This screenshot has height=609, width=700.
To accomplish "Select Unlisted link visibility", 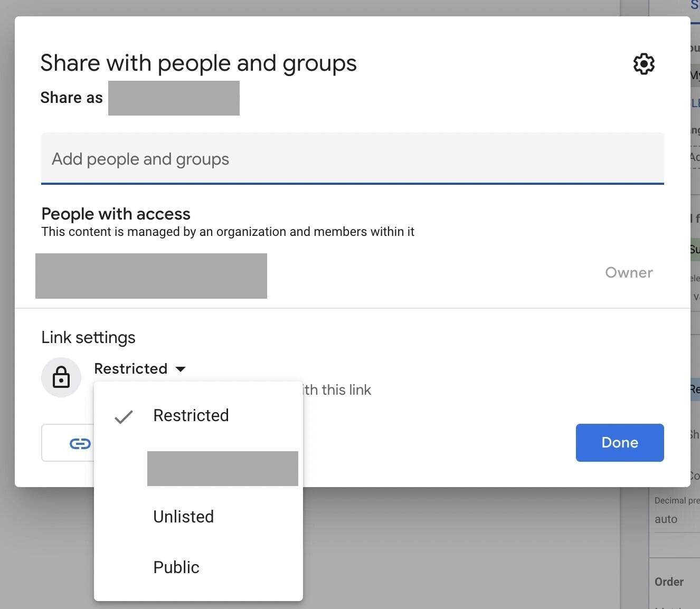I will tap(183, 517).
